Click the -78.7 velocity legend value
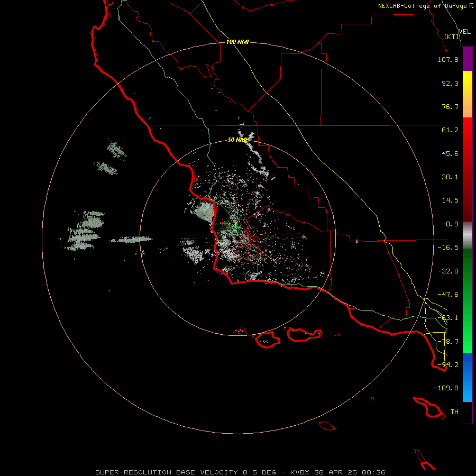Screen dimensions: 476x476 (448, 342)
